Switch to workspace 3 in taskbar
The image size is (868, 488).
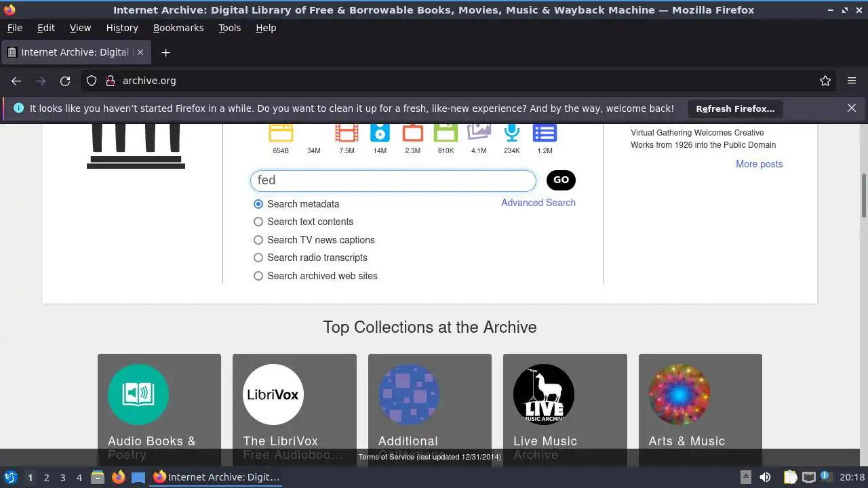click(62, 478)
